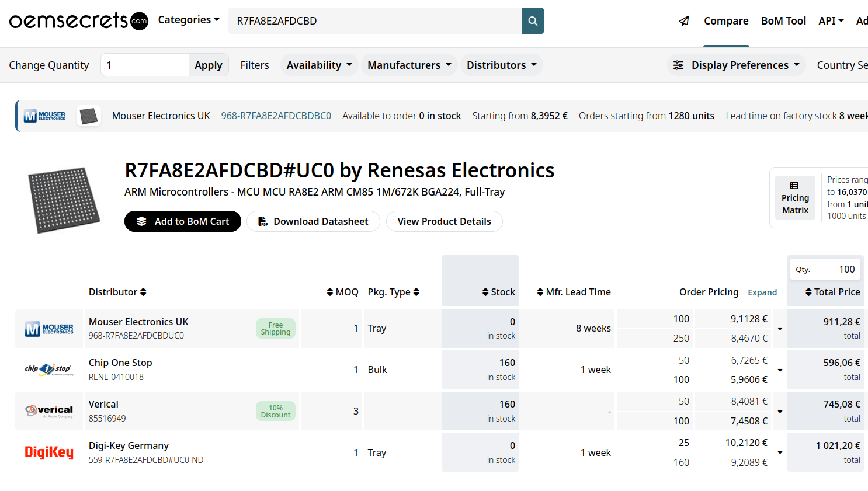Click the DigiKey logo
Image resolution: width=868 pixels, height=491 pixels.
(49, 452)
